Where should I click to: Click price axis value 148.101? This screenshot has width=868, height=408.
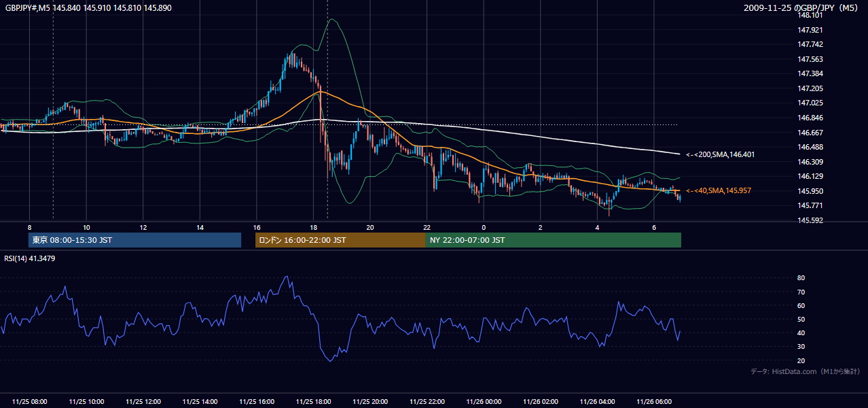point(810,15)
